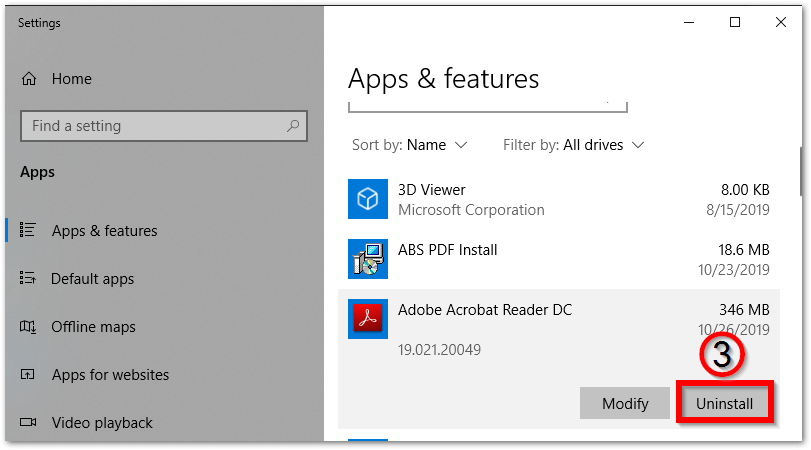
Task: Click the 3D Viewer cube app icon
Action: point(368,199)
